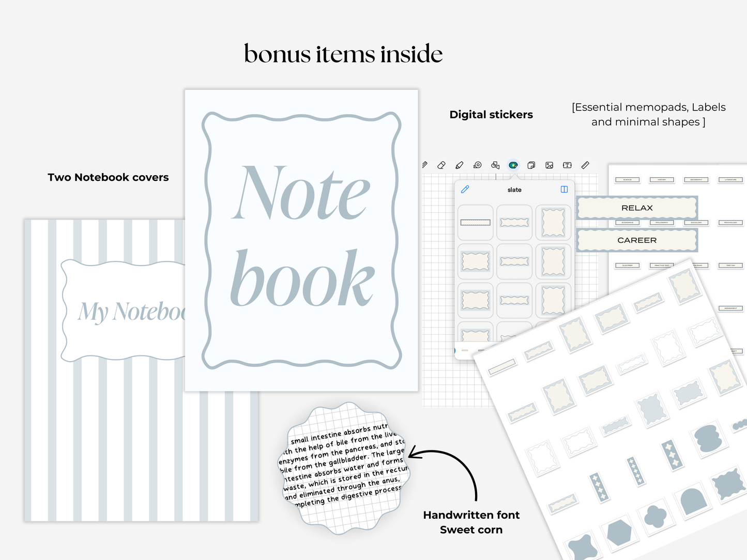Viewport: 747px width, 560px height.
Task: Select the Pen tool in the toolbar
Action: tap(425, 165)
